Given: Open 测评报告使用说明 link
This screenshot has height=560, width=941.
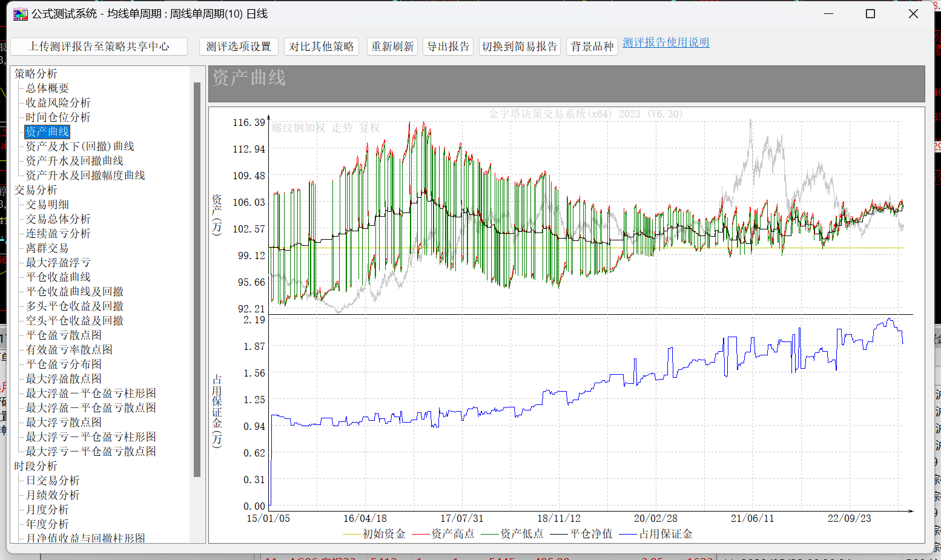Looking at the screenshot, I should [x=666, y=42].
